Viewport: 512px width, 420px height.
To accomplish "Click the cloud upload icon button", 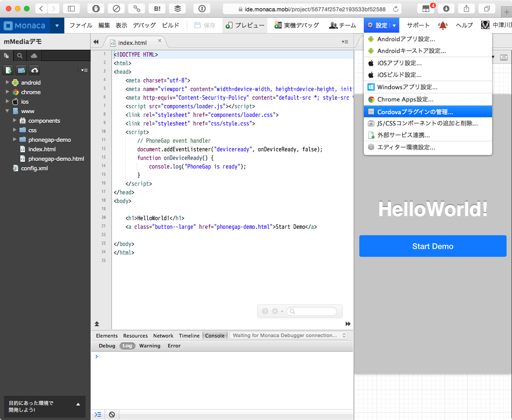I will (x=35, y=70).
